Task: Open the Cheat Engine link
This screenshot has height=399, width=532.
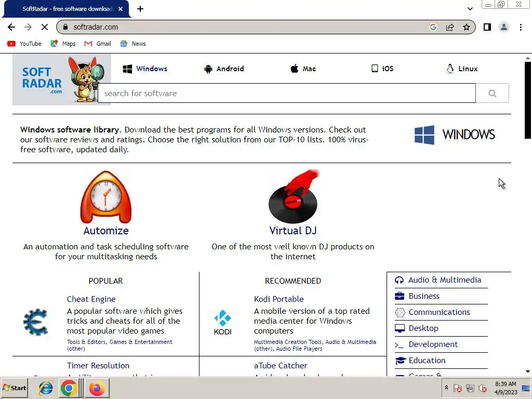Action: [91, 299]
